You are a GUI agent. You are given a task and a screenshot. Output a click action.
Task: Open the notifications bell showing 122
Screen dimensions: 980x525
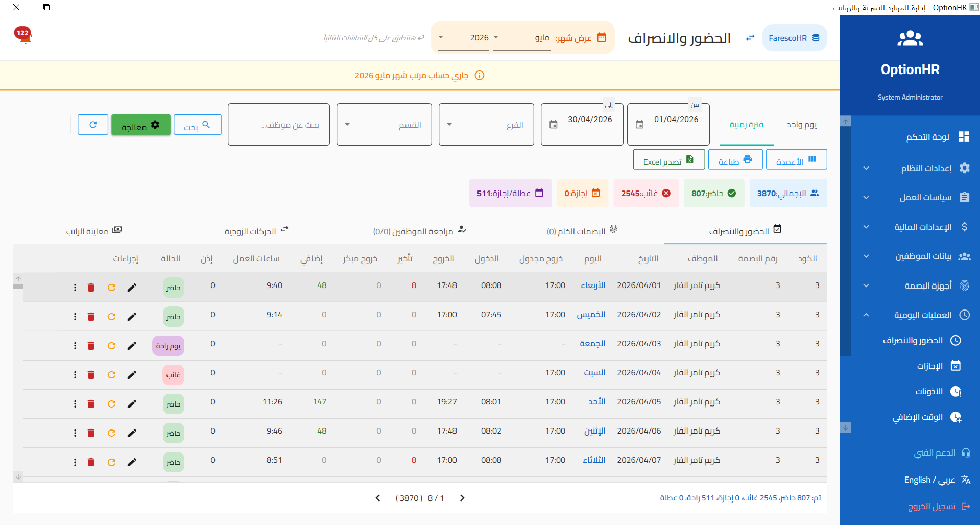click(x=23, y=35)
